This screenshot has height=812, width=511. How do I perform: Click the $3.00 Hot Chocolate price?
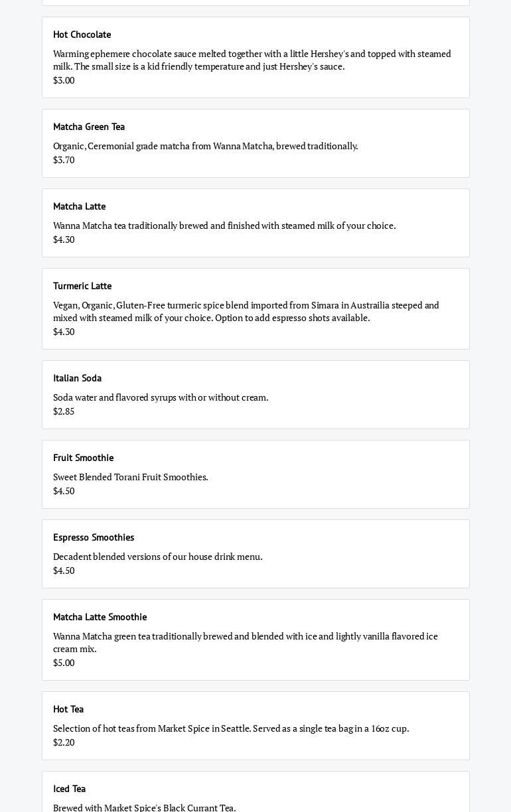[64, 80]
